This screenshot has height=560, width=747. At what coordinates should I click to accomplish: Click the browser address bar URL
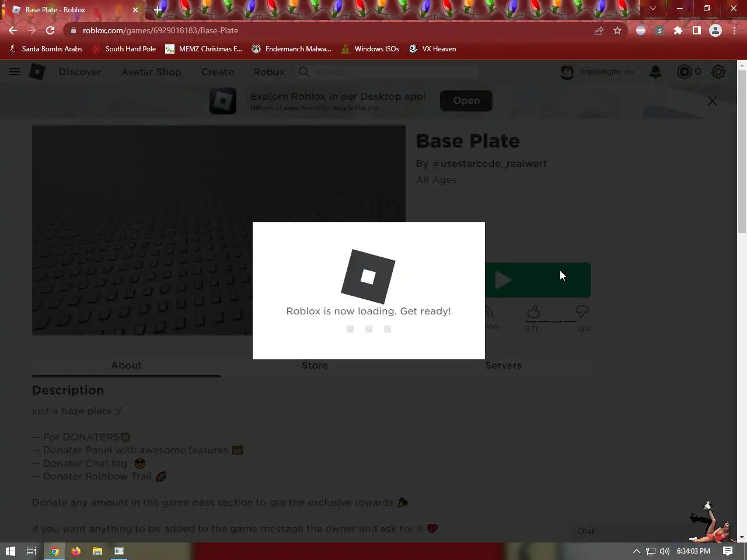[x=160, y=30]
